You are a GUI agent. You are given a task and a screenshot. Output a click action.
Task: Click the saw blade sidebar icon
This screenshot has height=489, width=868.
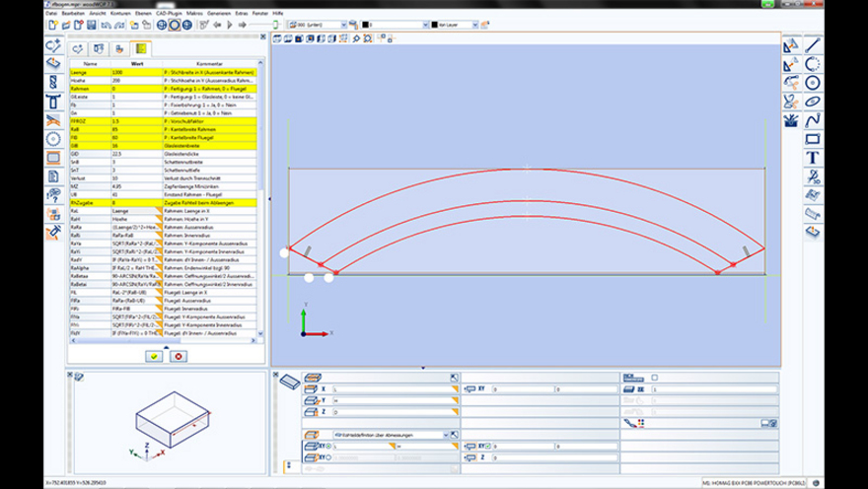[x=53, y=139]
